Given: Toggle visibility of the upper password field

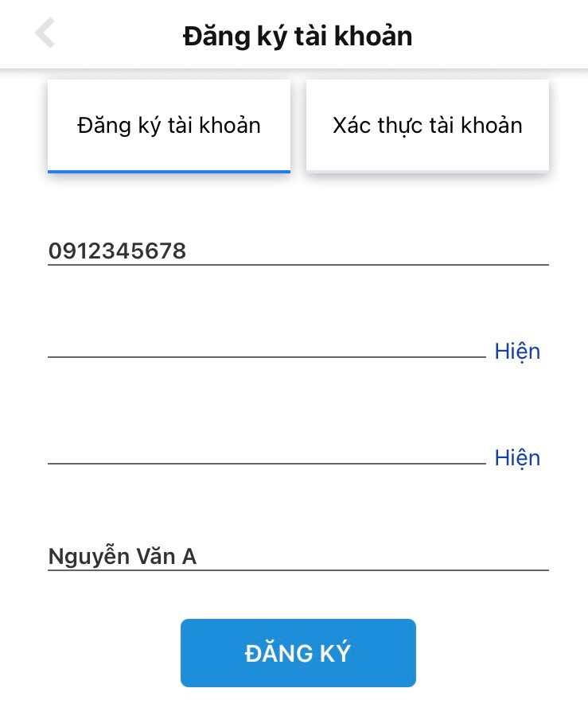Looking at the screenshot, I should click(x=517, y=352).
